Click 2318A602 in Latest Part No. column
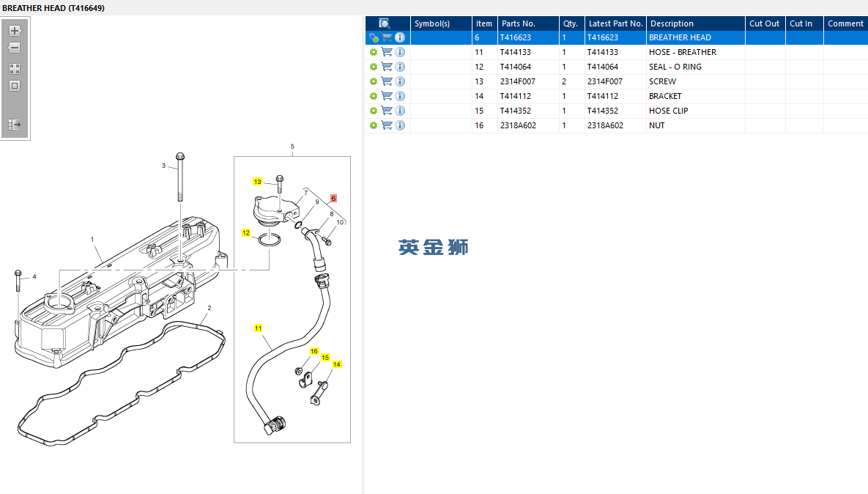 tap(605, 125)
